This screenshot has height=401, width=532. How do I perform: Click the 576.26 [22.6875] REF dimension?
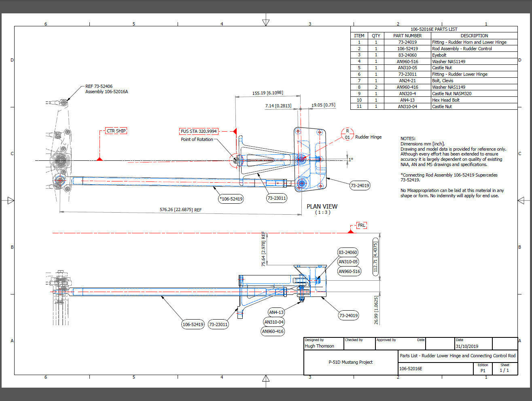tap(180, 210)
